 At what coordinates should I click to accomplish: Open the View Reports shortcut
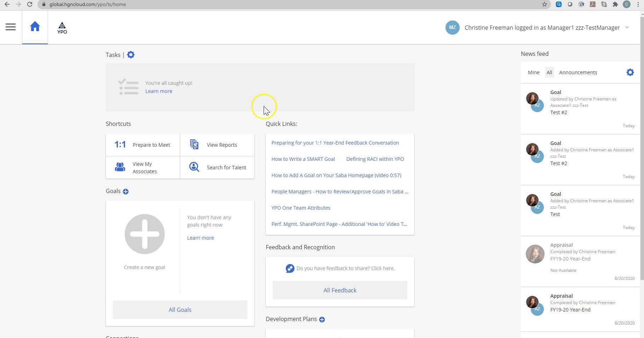click(217, 145)
